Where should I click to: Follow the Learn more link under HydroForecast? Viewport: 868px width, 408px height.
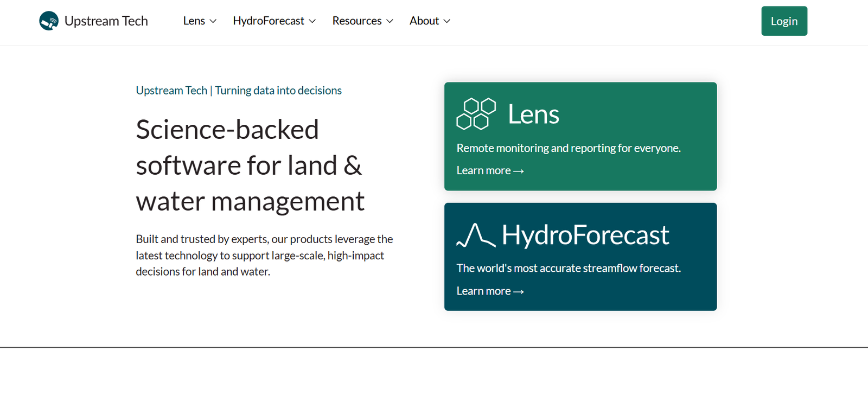(x=484, y=291)
